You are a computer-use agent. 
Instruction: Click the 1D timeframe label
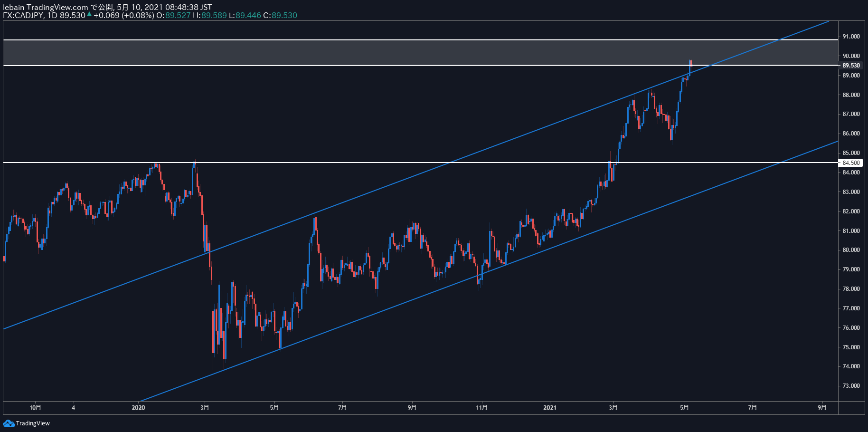point(52,15)
